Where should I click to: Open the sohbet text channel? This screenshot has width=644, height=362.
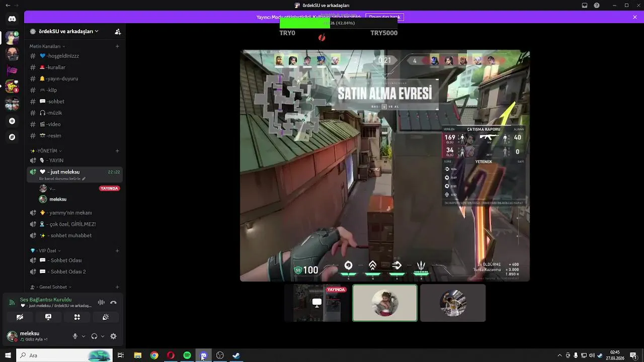[74, 102]
